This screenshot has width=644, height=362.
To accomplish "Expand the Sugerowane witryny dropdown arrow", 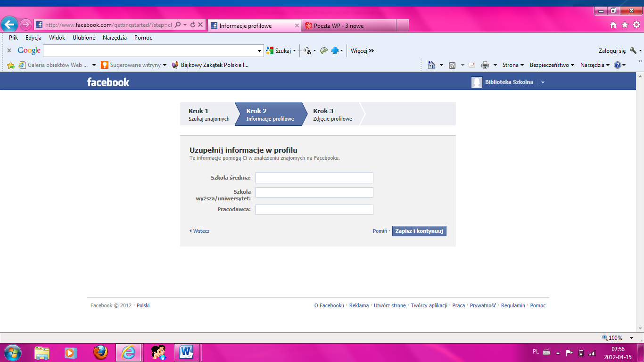I will click(x=165, y=65).
